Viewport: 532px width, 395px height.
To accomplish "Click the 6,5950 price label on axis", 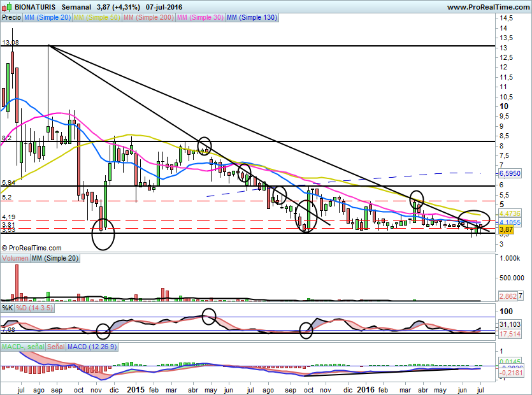I will coord(509,173).
